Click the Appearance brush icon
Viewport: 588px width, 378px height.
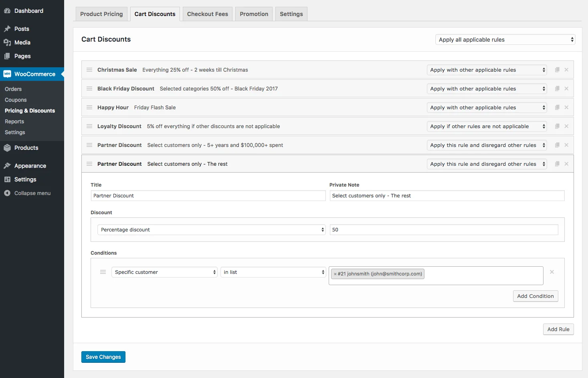(x=8, y=165)
